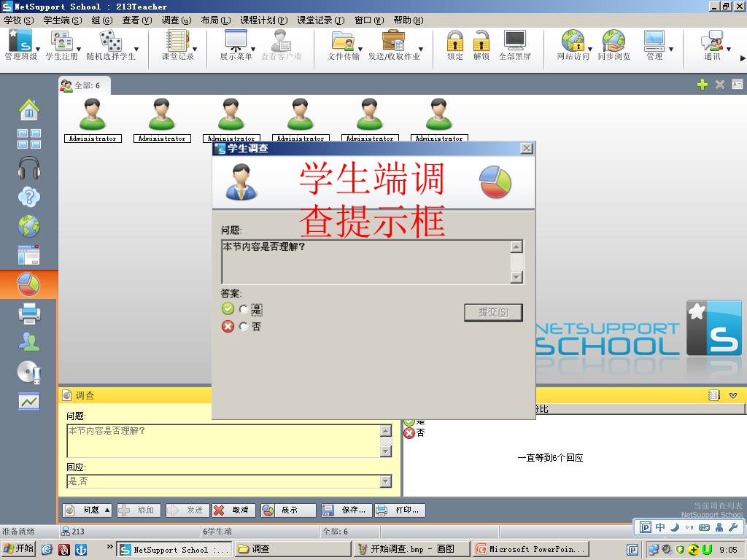This screenshot has width=747, height=560.
Task: Open the 学校(S) menu
Action: pos(18,20)
